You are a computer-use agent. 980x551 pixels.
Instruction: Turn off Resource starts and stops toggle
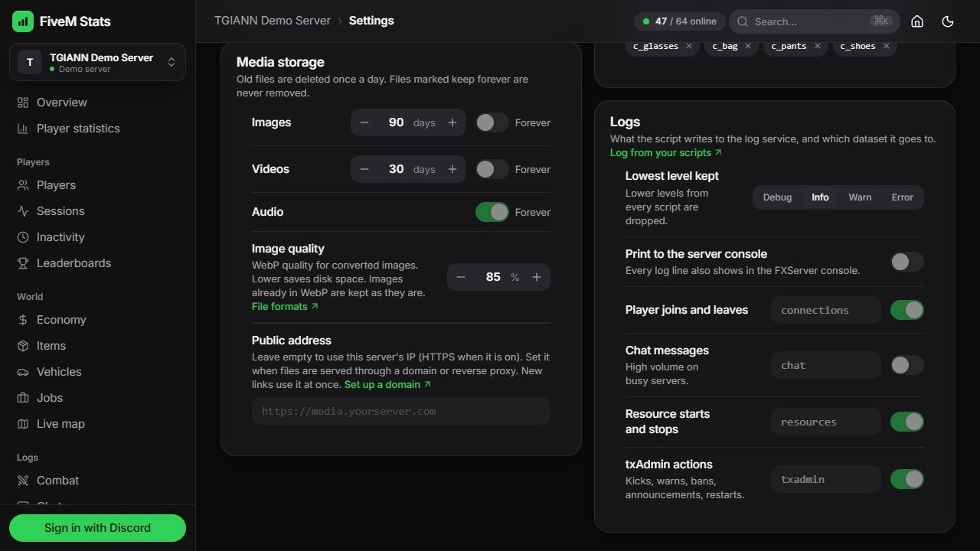click(x=907, y=422)
